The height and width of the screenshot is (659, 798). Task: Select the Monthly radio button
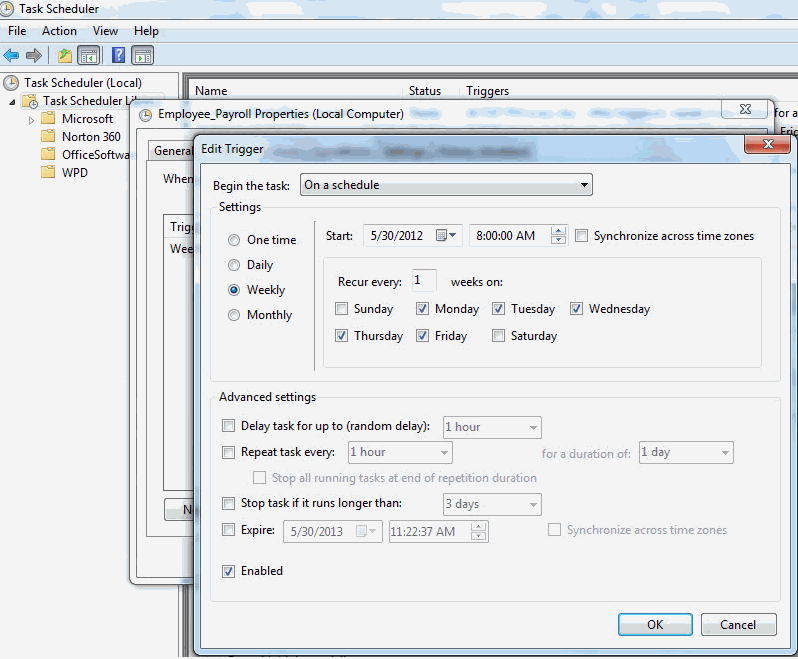coord(234,315)
